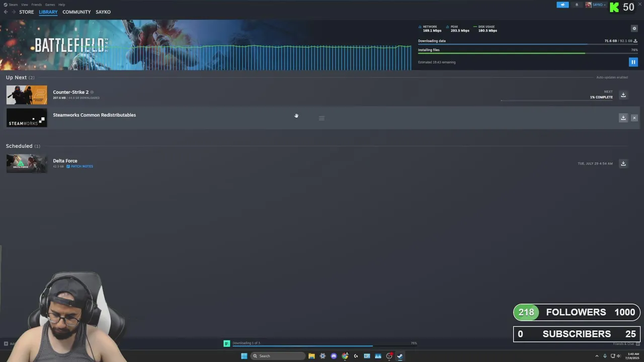Download Delta Force update now
The height and width of the screenshot is (362, 644).
pos(623,163)
